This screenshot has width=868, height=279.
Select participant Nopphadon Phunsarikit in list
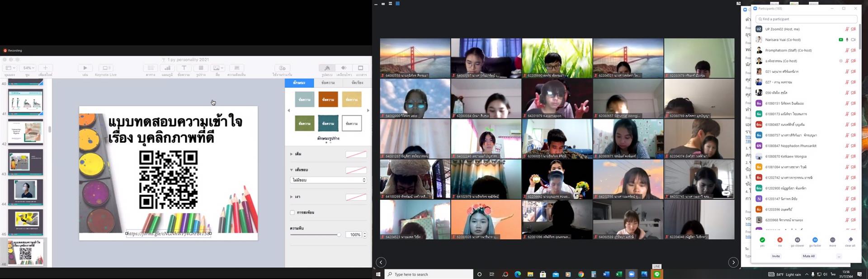pos(806,146)
